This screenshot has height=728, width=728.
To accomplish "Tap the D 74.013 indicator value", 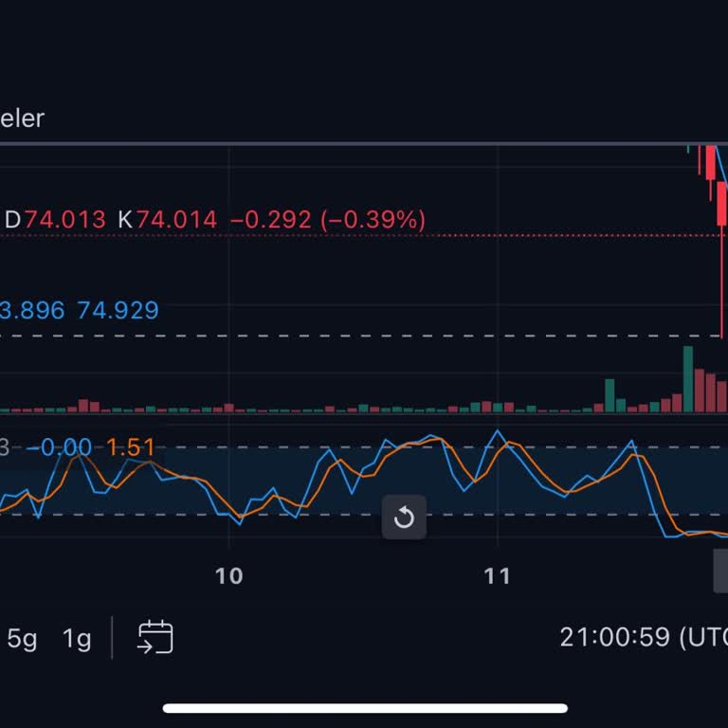I will (x=55, y=220).
